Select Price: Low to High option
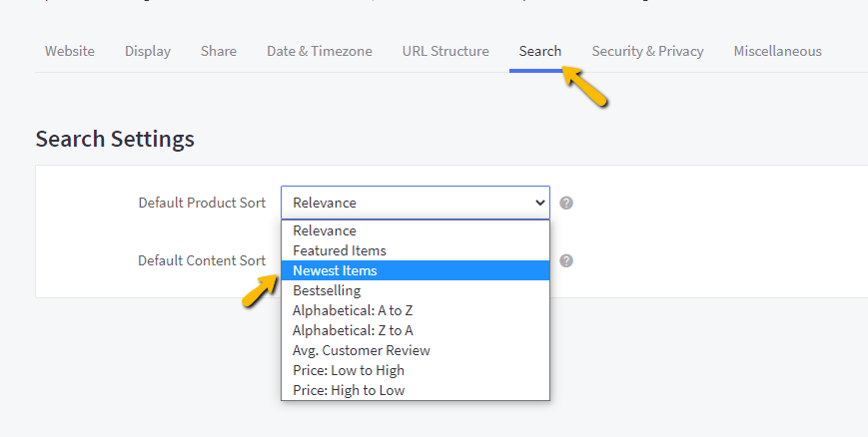 point(416,370)
